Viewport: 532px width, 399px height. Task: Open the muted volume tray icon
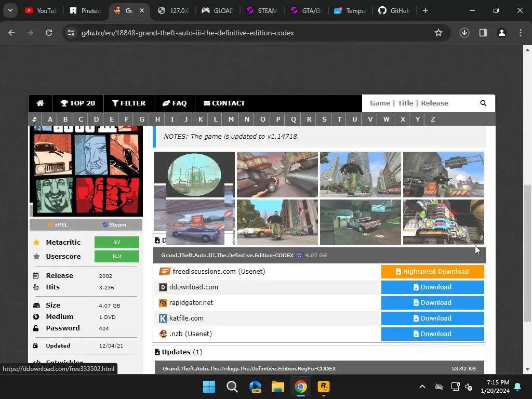pyautogui.click(x=469, y=387)
